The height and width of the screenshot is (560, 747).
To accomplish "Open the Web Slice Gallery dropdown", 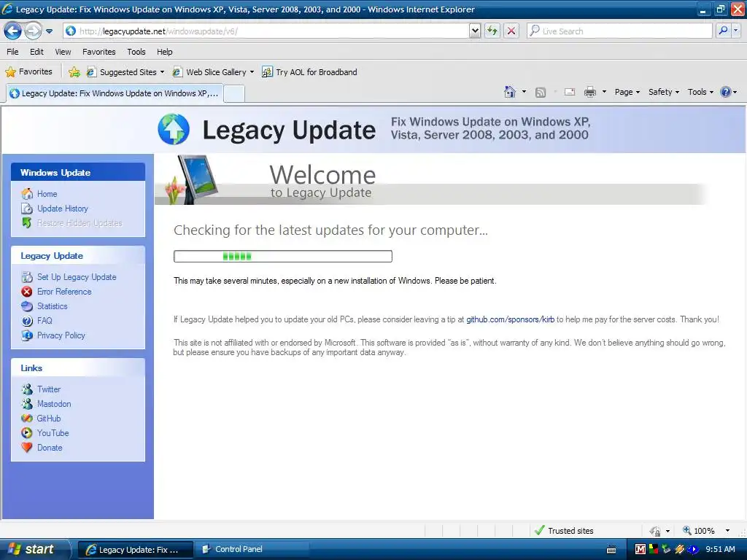I will click(214, 72).
